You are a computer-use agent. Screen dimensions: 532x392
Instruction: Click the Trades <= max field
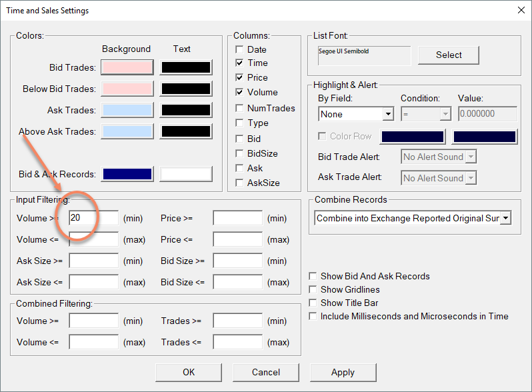(x=238, y=342)
